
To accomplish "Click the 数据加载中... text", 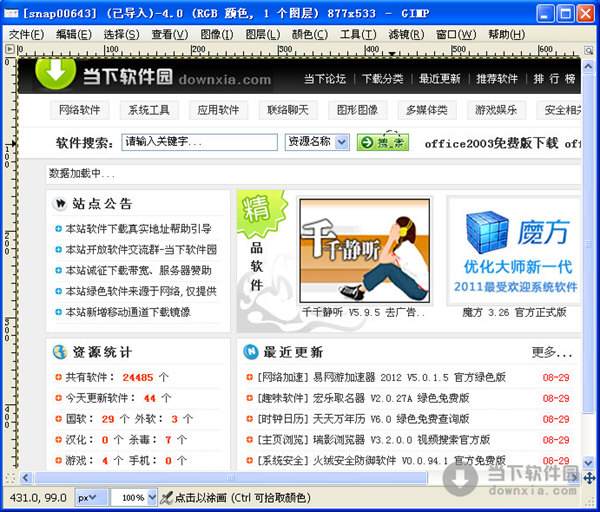I will (x=82, y=174).
